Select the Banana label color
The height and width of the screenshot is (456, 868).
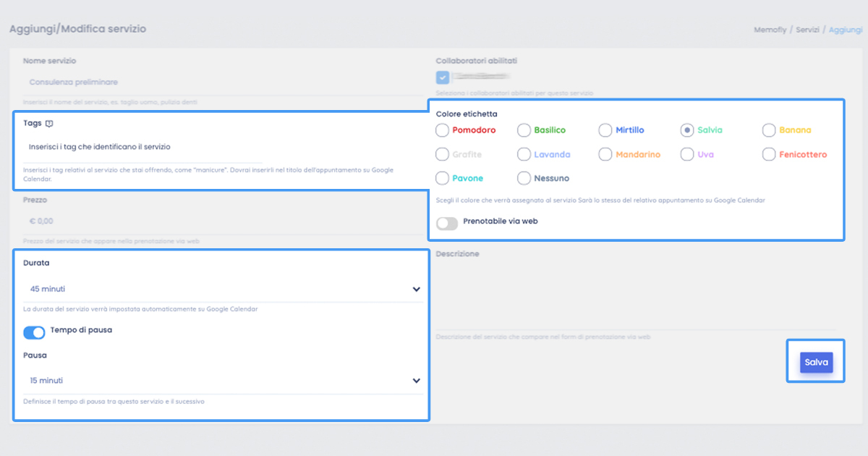[769, 130]
